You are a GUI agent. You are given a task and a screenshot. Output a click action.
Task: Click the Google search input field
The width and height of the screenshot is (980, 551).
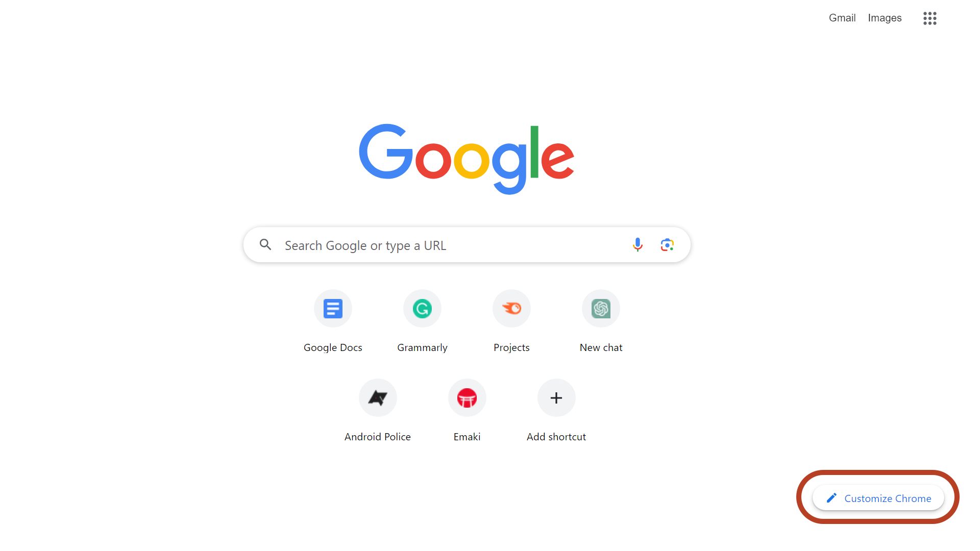467,245
